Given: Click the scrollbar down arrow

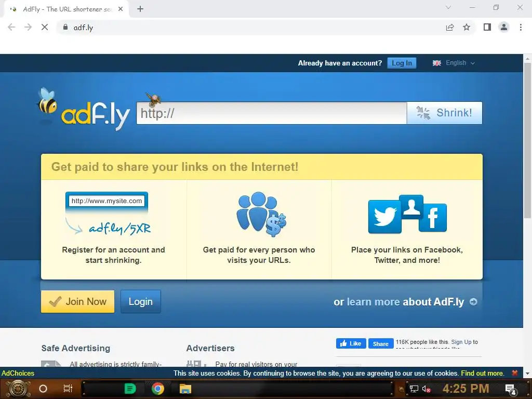Looking at the screenshot, I should (527, 373).
